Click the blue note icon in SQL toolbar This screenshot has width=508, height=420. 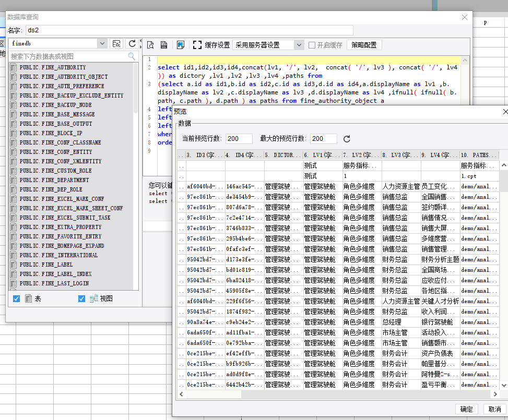181,45
